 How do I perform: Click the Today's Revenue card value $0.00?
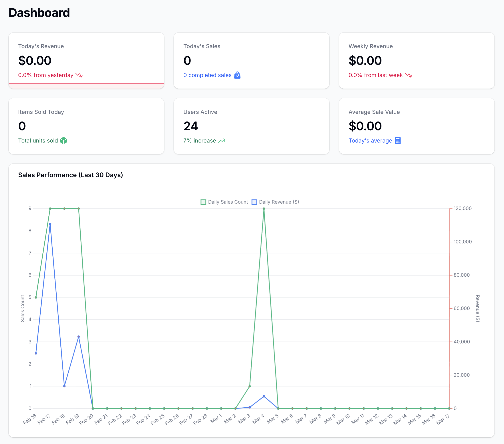35,61
